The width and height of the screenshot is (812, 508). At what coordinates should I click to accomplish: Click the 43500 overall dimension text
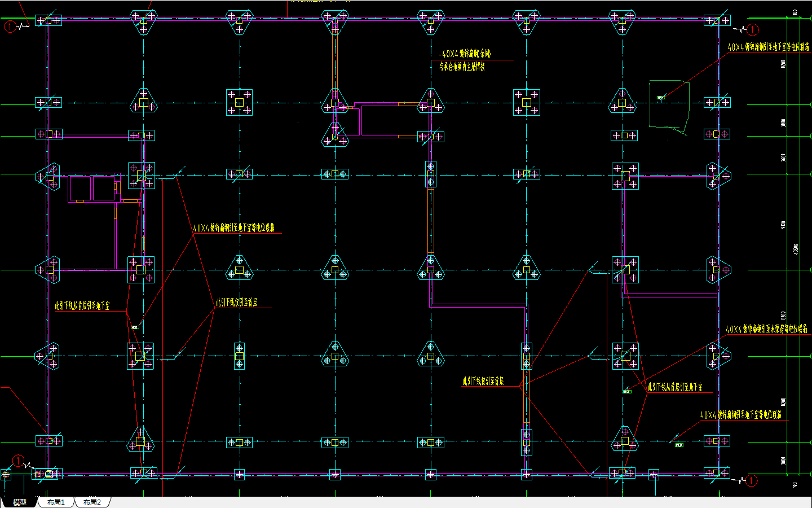(x=796, y=248)
